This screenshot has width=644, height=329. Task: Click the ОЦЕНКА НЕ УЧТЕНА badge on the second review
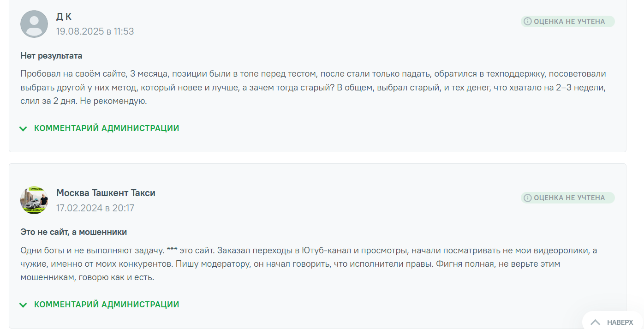568,197
